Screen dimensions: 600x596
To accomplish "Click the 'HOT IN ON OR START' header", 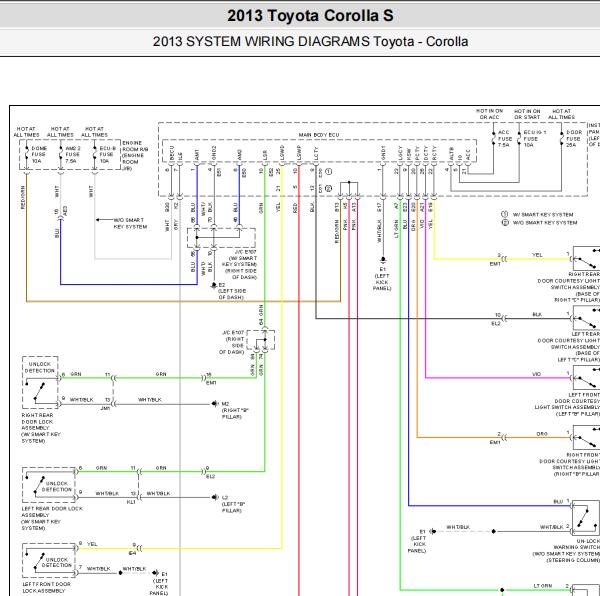I will tap(527, 114).
